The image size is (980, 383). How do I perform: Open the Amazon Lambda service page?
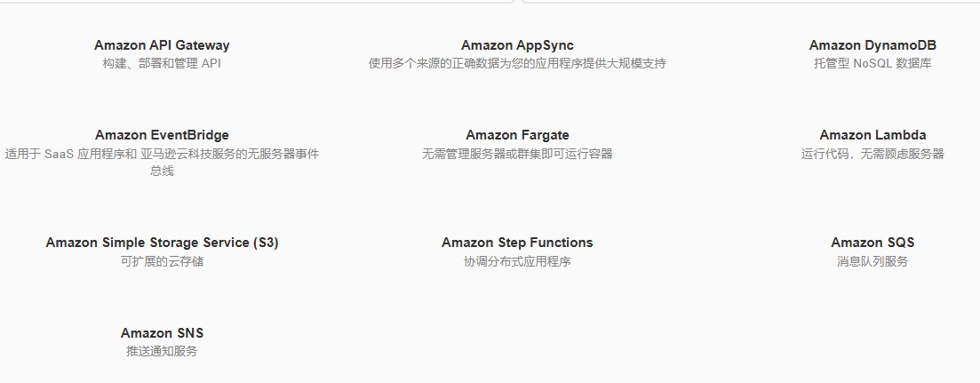tap(872, 135)
